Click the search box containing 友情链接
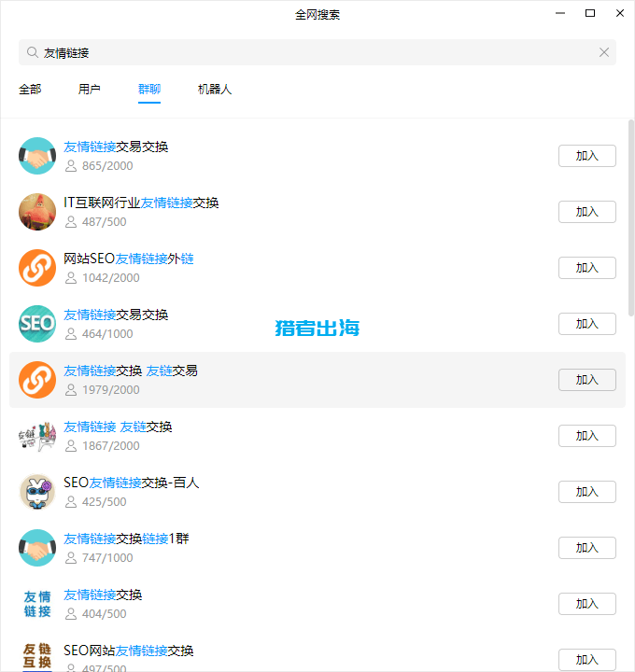Viewport: 635px width, 672px height. click(317, 52)
